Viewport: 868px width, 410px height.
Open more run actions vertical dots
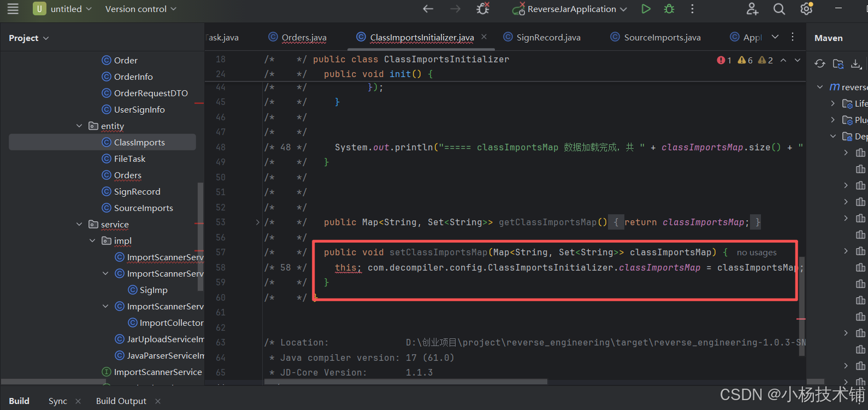tap(692, 9)
